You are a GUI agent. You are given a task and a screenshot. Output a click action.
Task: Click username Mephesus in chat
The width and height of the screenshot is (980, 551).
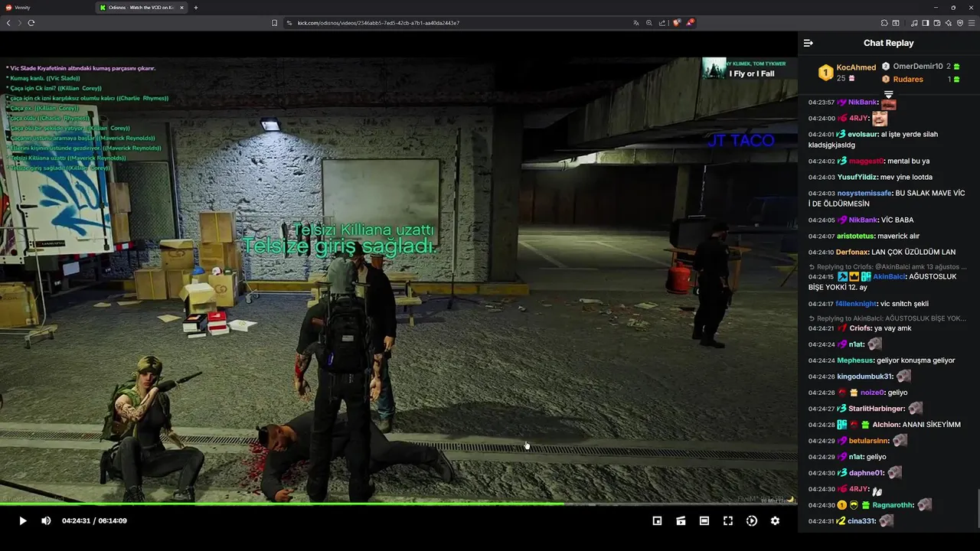pyautogui.click(x=855, y=360)
